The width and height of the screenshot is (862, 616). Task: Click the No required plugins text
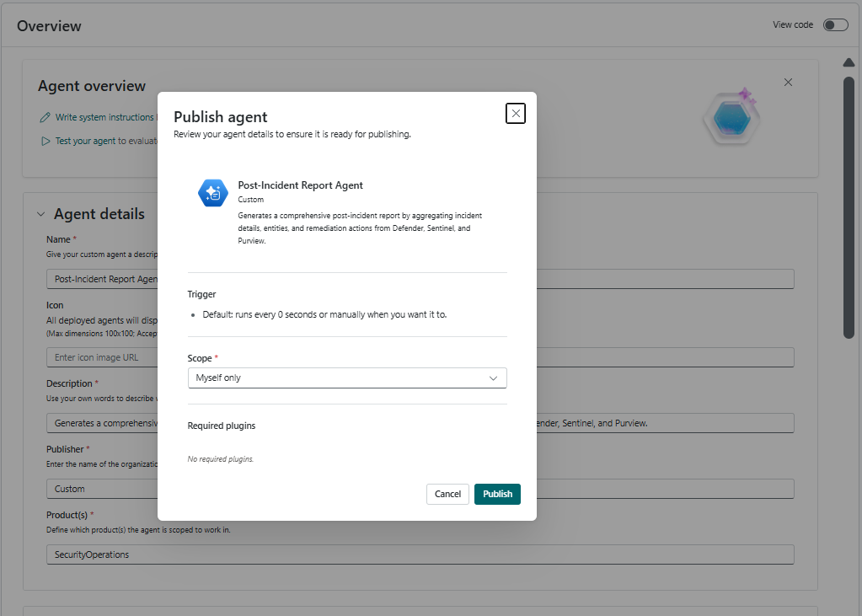[221, 458]
